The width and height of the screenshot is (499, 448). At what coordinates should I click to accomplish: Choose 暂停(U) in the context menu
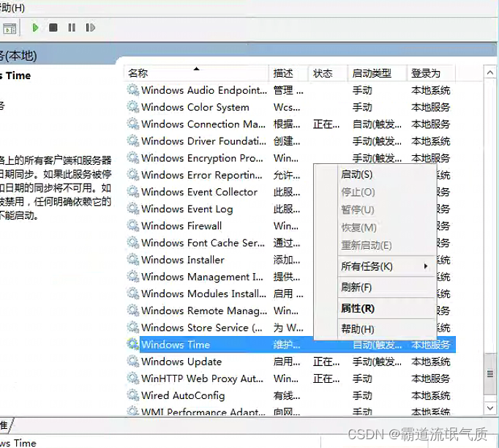(x=386, y=210)
